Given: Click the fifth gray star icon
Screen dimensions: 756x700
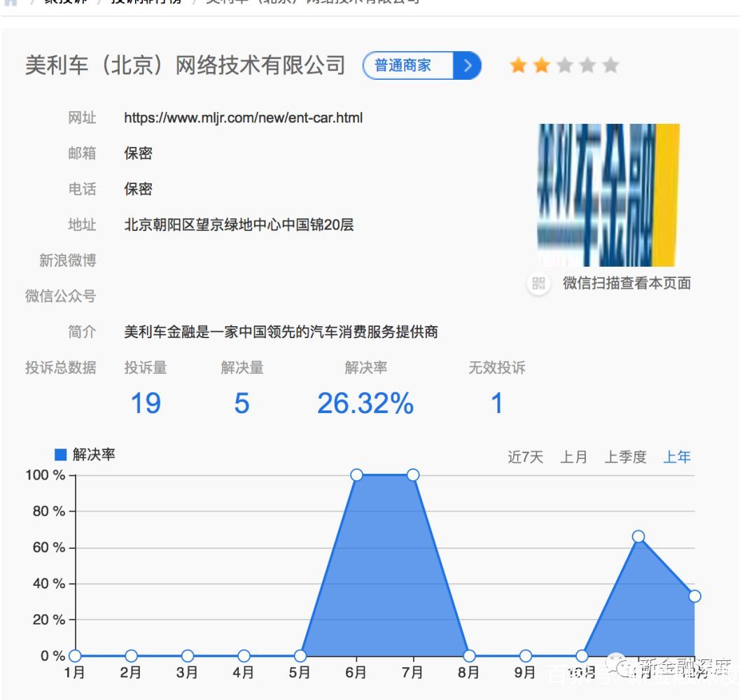Looking at the screenshot, I should [611, 65].
